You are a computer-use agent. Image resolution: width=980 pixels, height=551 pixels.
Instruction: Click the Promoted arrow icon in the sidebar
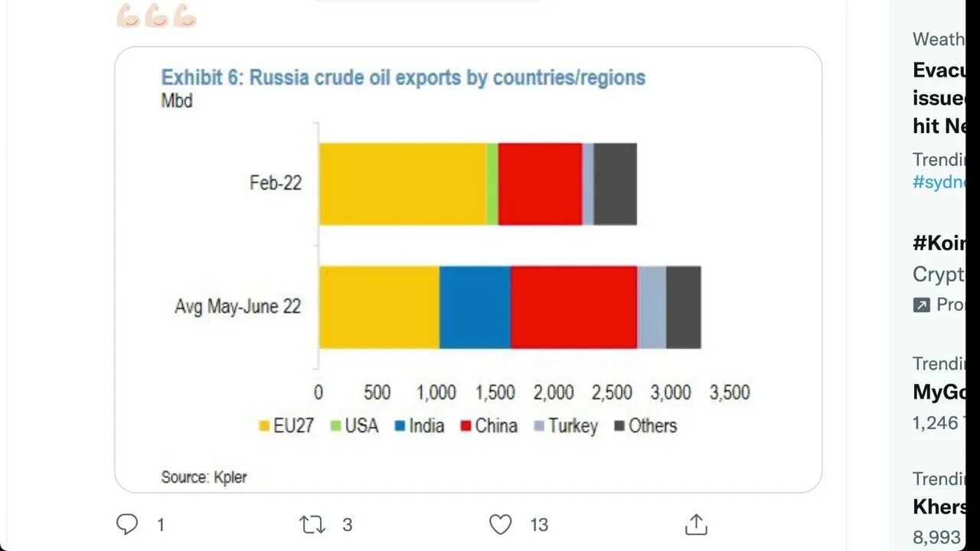(x=922, y=305)
